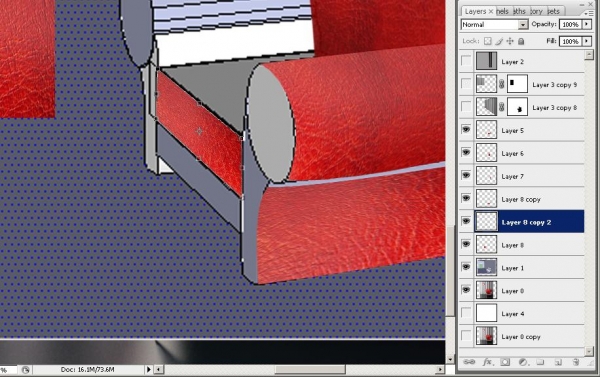
Task: Lock transparent pixels
Action: click(x=488, y=41)
